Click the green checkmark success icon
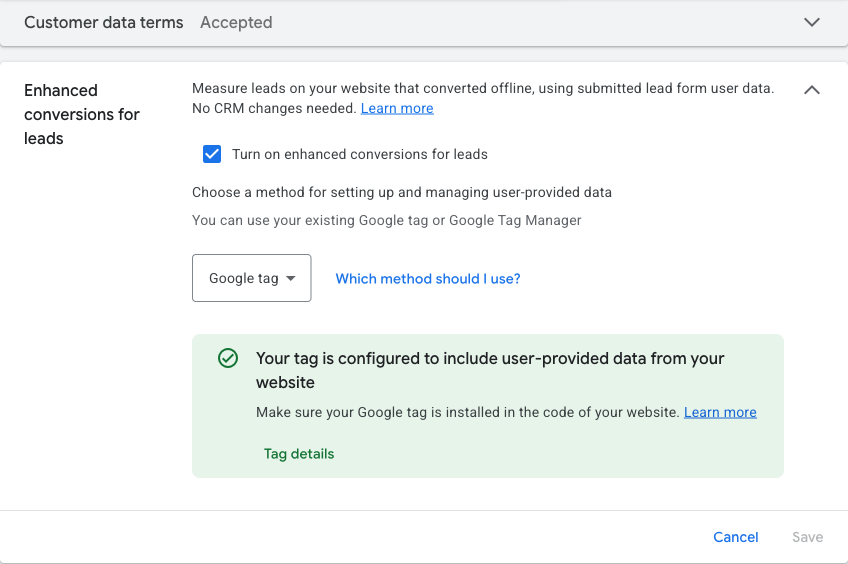The image size is (848, 564). click(228, 358)
